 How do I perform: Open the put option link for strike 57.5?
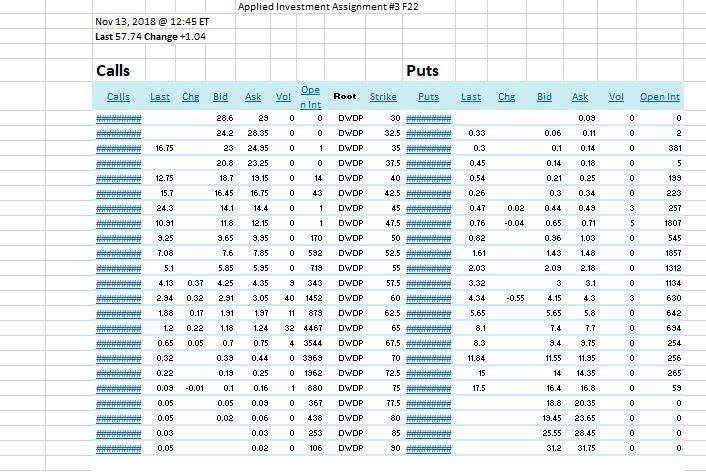coord(429,283)
